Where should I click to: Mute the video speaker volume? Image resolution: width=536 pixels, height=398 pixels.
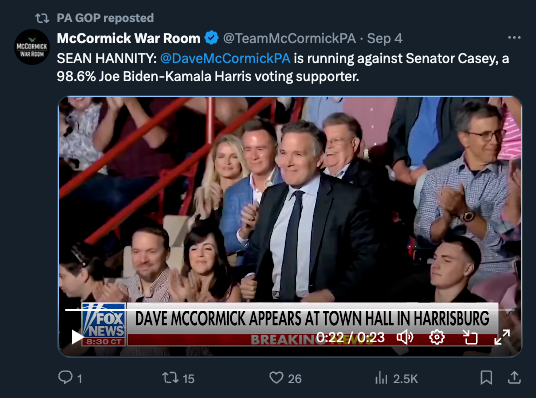[405, 337]
